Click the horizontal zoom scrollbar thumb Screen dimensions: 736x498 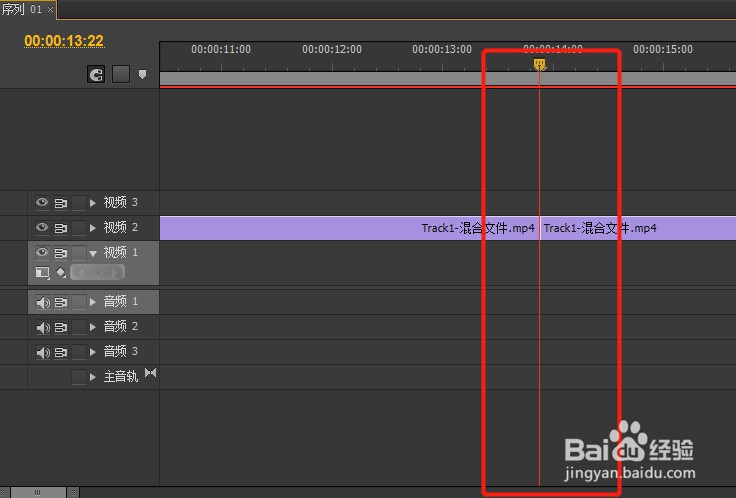pos(38,492)
